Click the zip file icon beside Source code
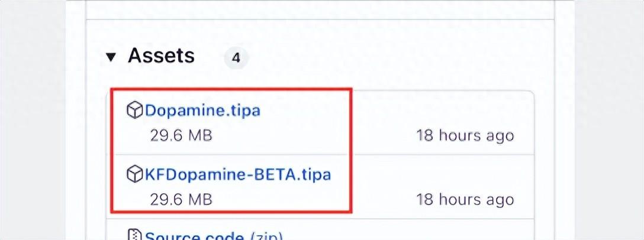The image size is (644, 240). pos(135,236)
